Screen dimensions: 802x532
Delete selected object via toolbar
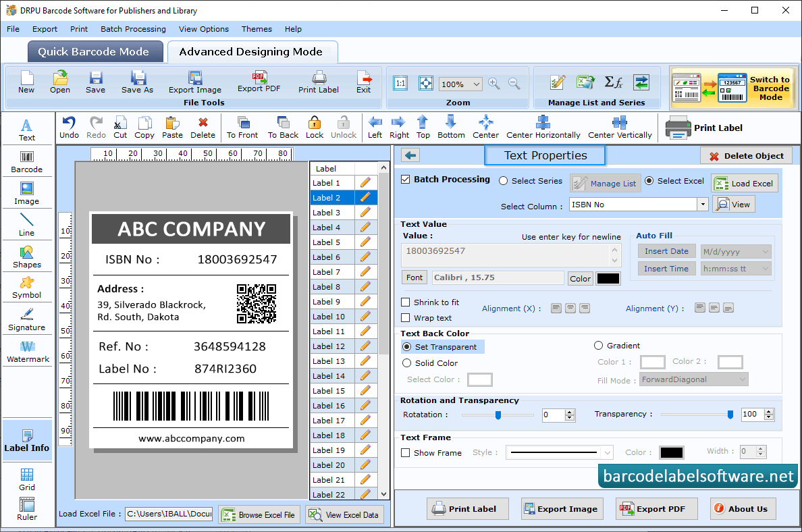tap(203, 128)
